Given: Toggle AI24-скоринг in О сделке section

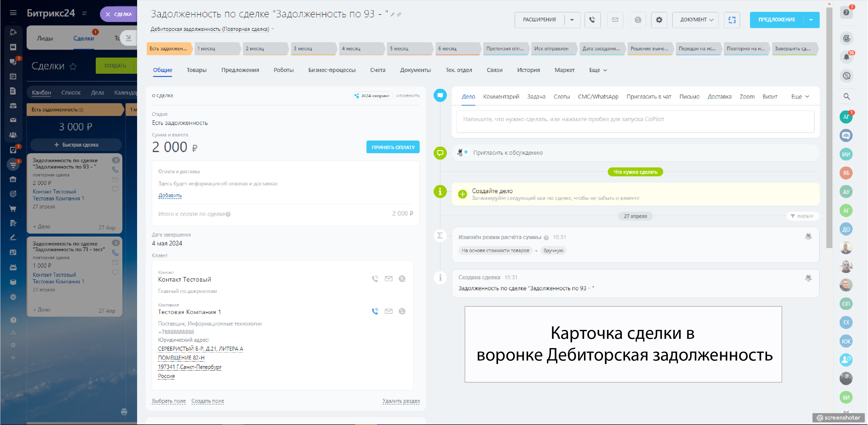Looking at the screenshot, I should pos(373,96).
